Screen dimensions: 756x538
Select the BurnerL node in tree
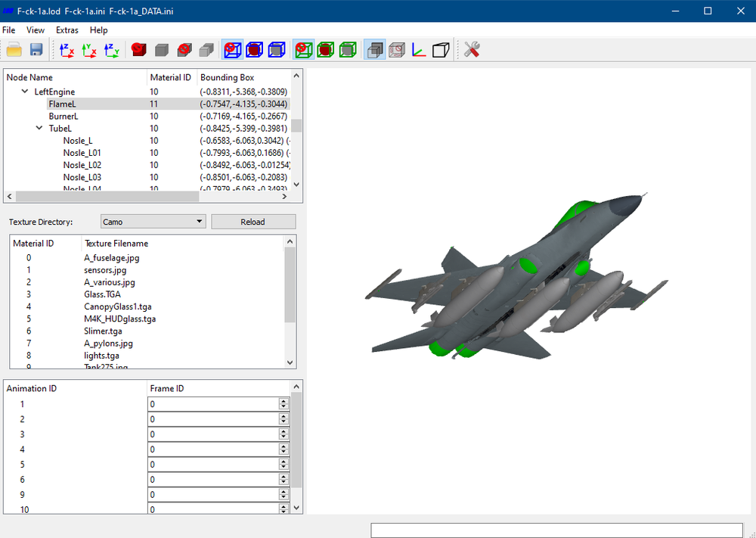click(x=64, y=117)
